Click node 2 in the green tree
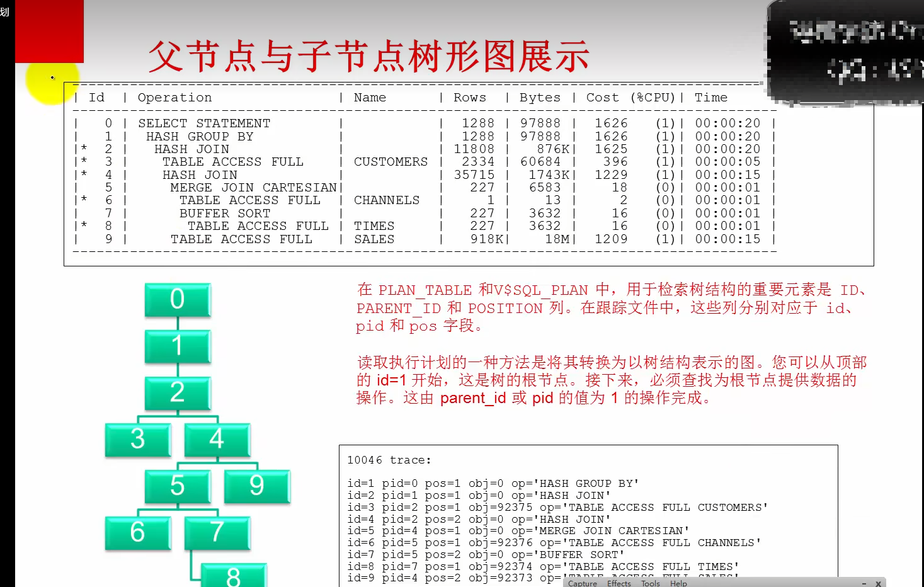924x587 pixels. 178,393
